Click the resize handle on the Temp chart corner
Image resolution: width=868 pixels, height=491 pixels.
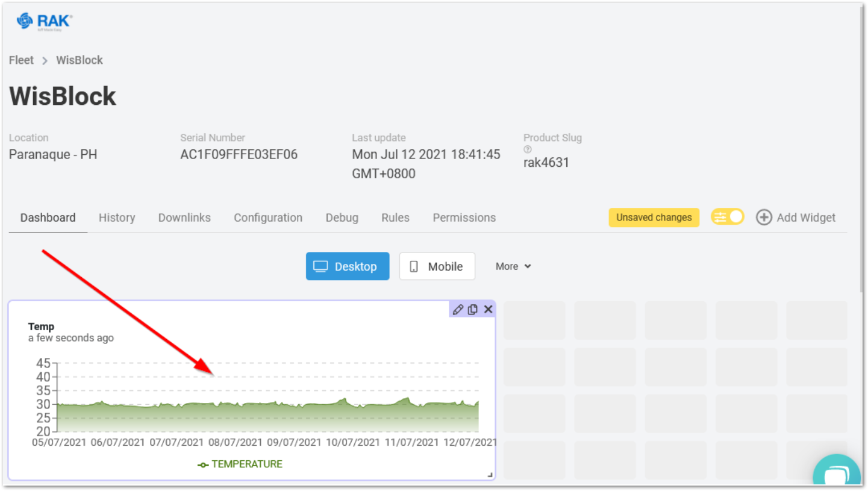point(489,474)
